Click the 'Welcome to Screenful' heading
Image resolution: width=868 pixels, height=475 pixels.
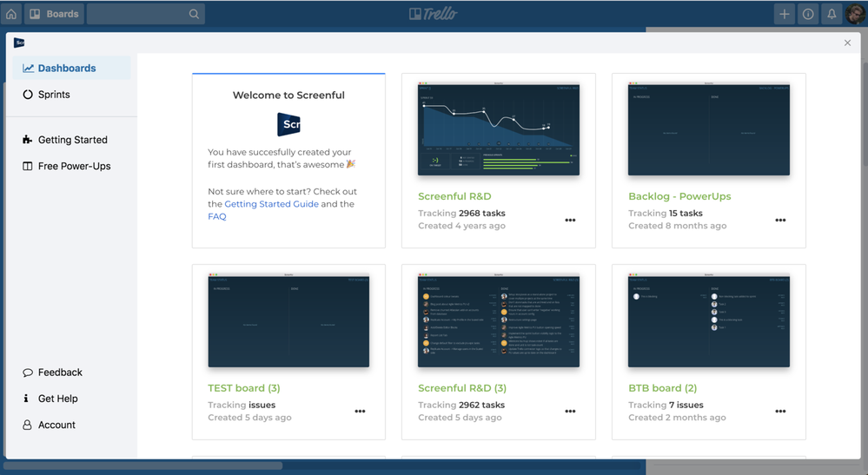coord(288,96)
